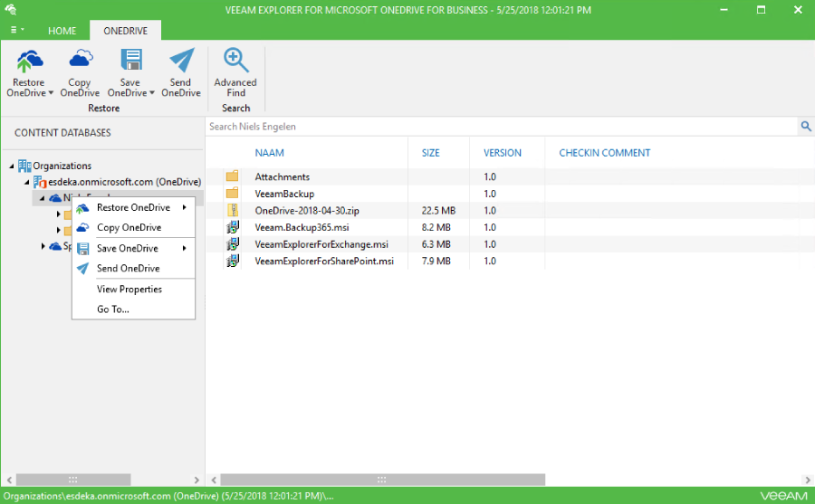Select file name OneDrive-2018-04-30.zip
The image size is (815, 504).
(x=307, y=211)
